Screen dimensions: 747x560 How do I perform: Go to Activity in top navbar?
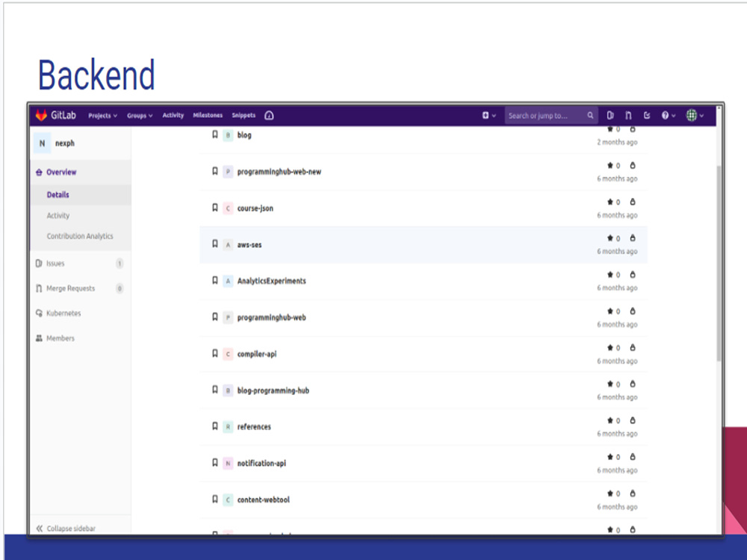pos(173,115)
